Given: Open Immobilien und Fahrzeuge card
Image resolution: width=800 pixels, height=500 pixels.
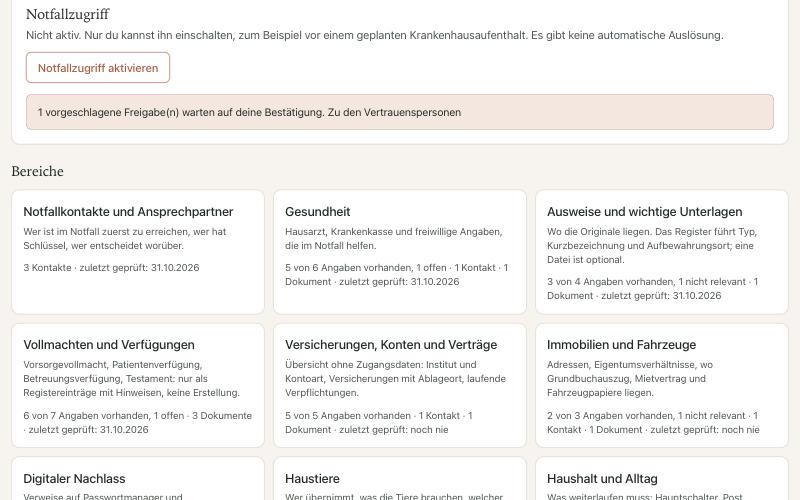Looking at the screenshot, I should tap(662, 385).
